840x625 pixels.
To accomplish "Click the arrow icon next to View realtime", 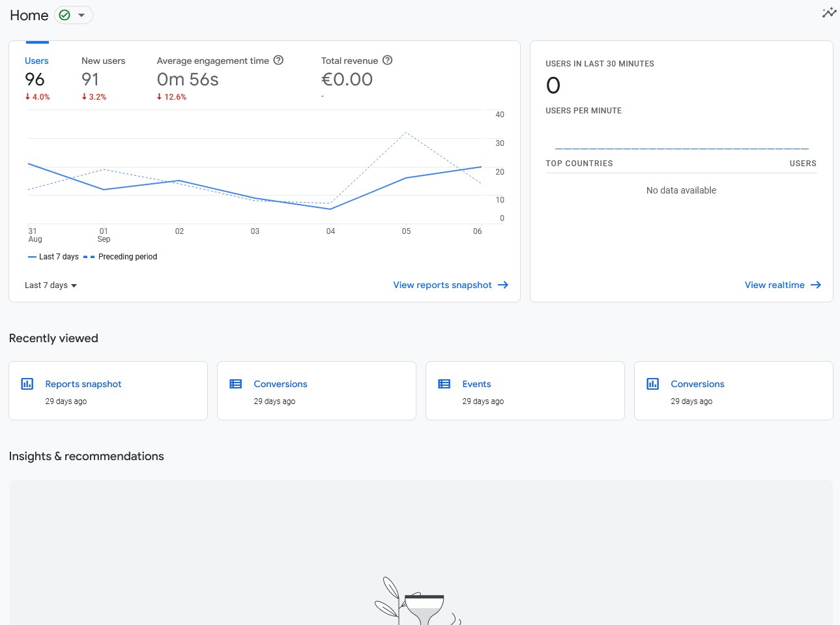I will point(816,285).
